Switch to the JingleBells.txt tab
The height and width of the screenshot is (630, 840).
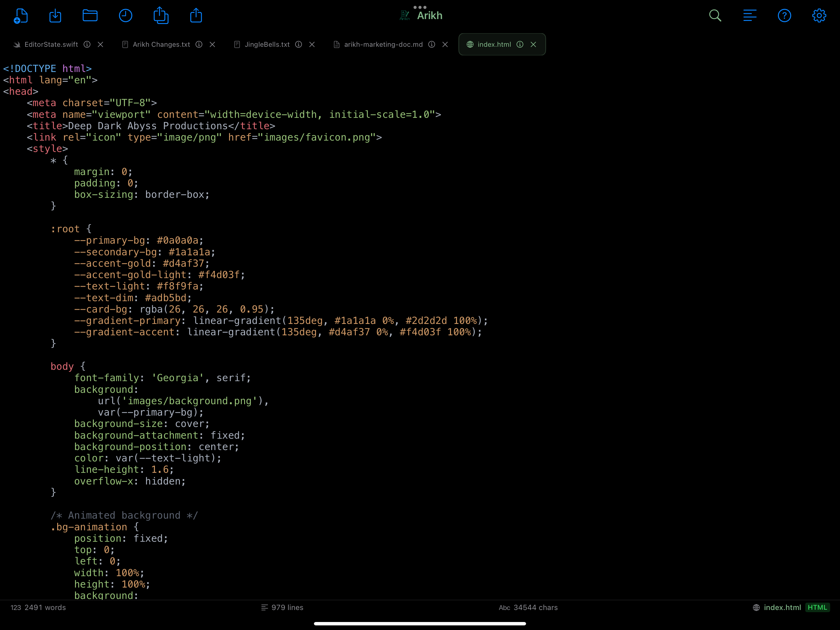267,45
